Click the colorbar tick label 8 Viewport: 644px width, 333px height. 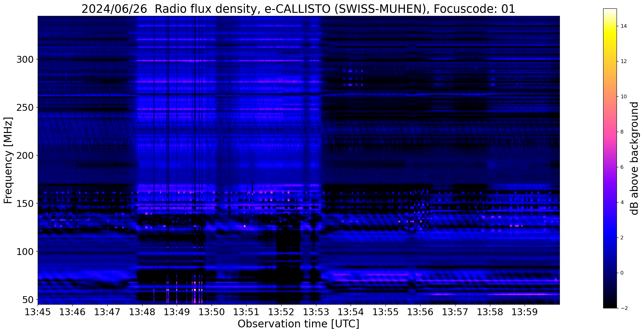[622, 132]
